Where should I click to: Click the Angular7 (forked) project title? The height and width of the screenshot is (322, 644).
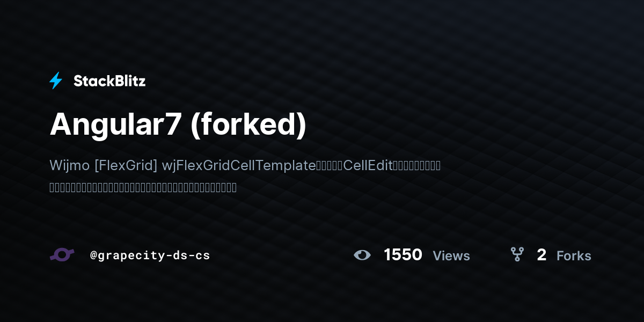click(x=178, y=125)
